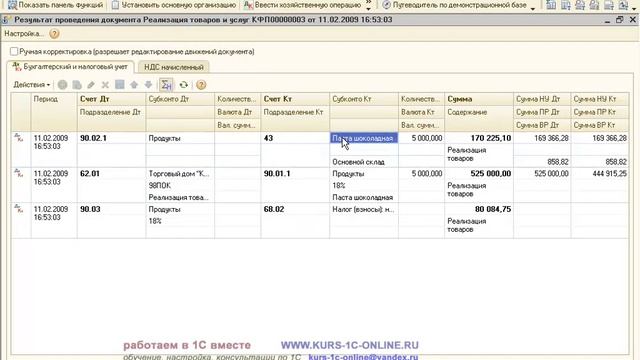This screenshot has height=360, width=640.
Task: Click the tax amount '169 366,28' under Сумма НУ Дт
Action: [542, 138]
